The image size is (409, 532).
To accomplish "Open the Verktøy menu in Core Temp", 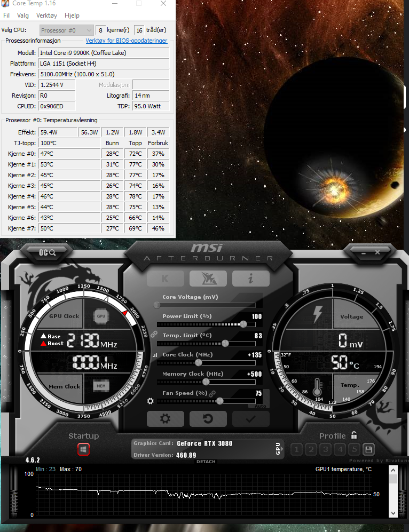I will pos(46,15).
